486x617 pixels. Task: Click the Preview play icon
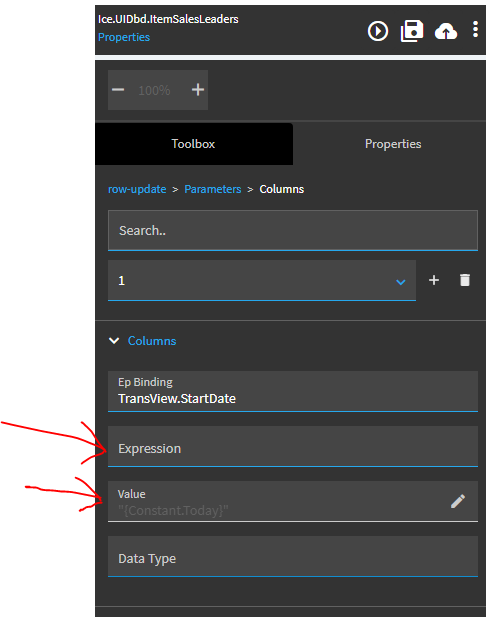pos(378,31)
